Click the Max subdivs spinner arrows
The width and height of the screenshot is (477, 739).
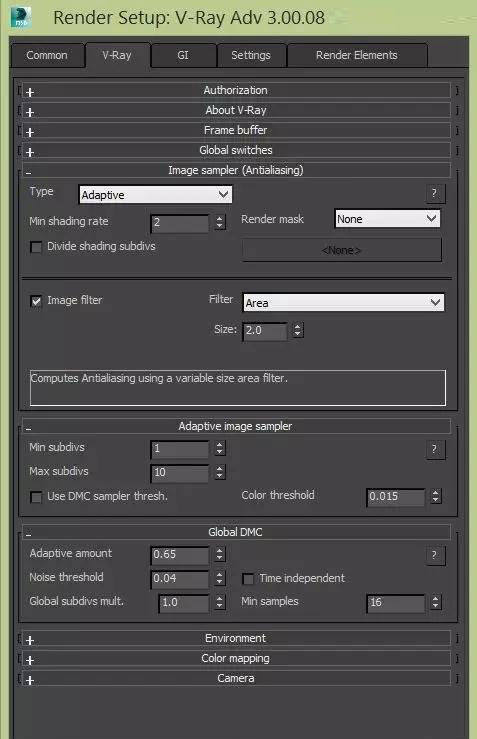(220, 472)
